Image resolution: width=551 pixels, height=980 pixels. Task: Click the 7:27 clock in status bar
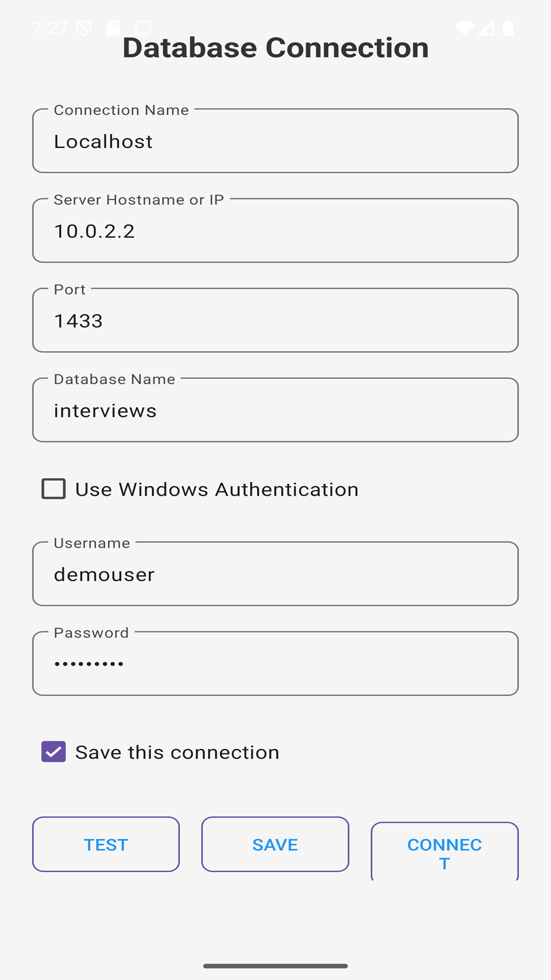click(x=50, y=28)
